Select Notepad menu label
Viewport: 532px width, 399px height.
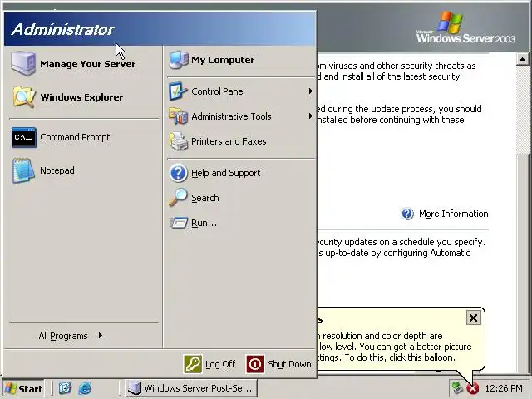(57, 170)
